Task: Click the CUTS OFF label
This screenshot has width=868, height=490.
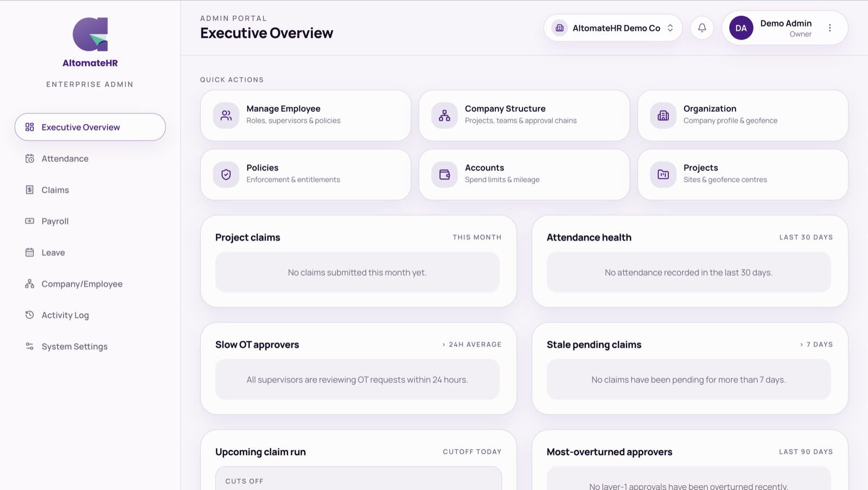Action: click(244, 481)
